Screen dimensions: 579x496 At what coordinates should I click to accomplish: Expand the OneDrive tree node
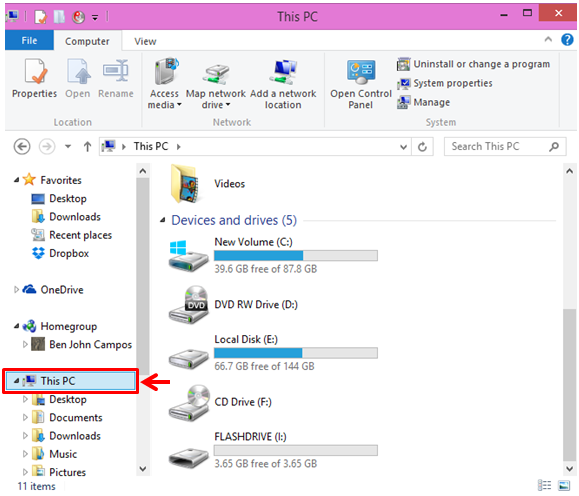[x=16, y=290]
